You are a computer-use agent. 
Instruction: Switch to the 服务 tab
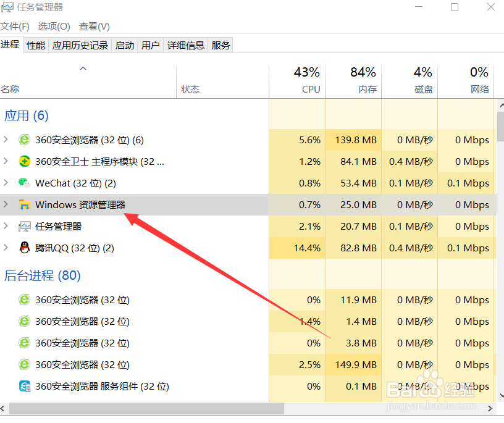pyautogui.click(x=221, y=45)
